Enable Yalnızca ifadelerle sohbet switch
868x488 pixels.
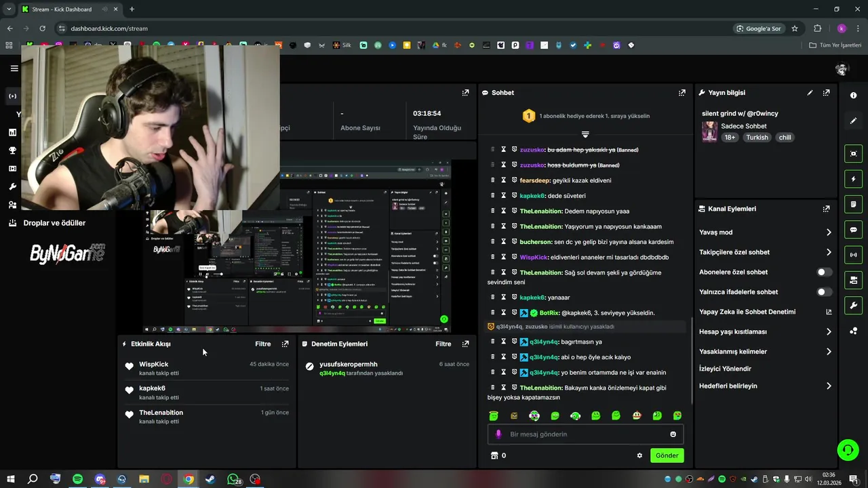[824, 292]
